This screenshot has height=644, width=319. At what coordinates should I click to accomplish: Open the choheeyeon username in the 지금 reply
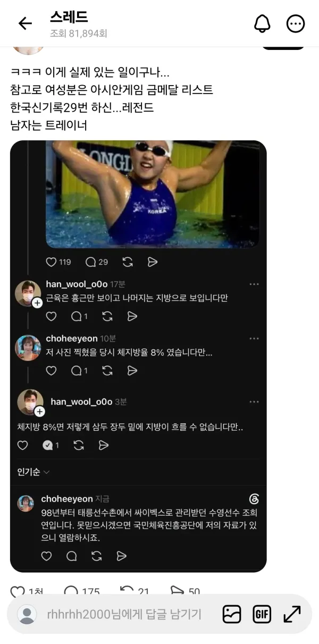point(67,499)
